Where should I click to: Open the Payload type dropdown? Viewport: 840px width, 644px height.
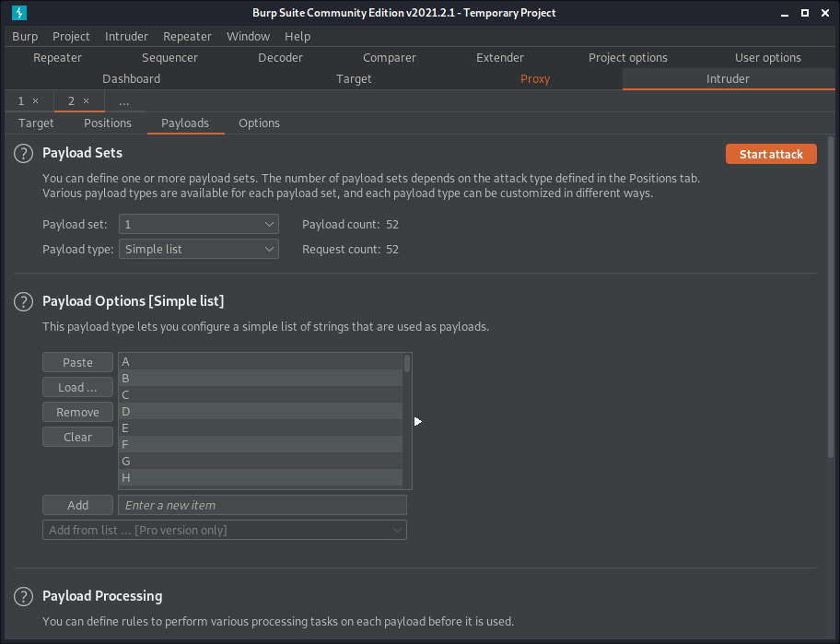199,249
